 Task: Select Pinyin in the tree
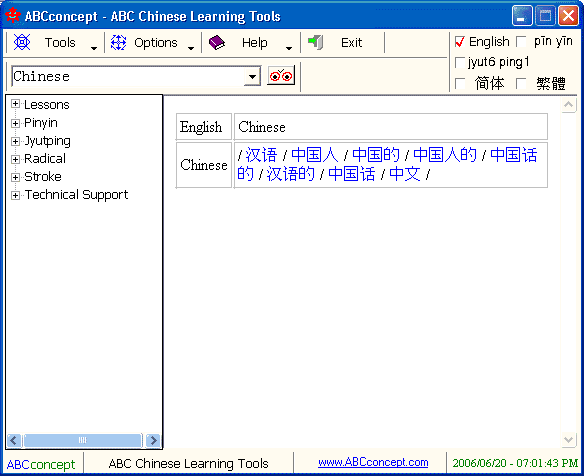(41, 123)
